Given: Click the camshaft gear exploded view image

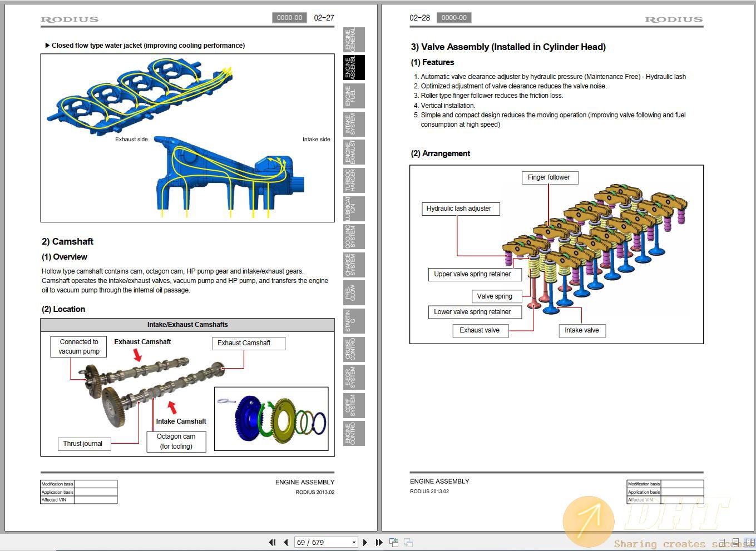Looking at the screenshot, I should tap(271, 419).
